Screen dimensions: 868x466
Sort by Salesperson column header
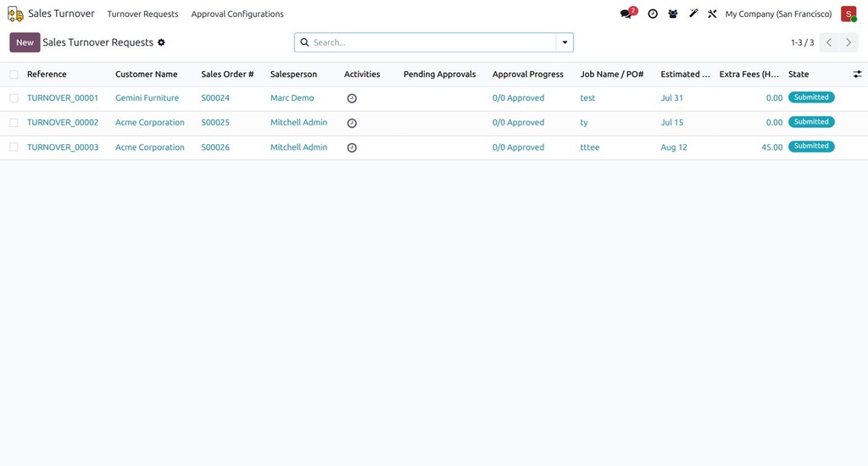pos(293,75)
